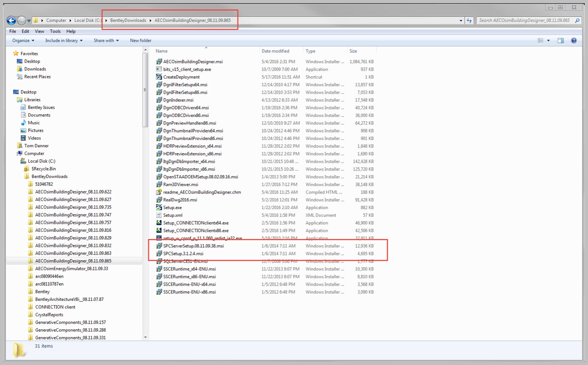Select SSCERuntime_x64-ENU.msi file name

tap(189, 269)
